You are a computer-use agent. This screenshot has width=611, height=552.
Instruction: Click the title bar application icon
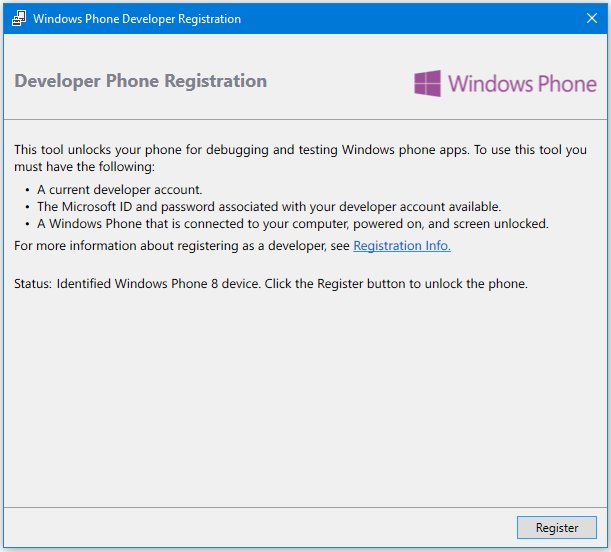(x=19, y=18)
